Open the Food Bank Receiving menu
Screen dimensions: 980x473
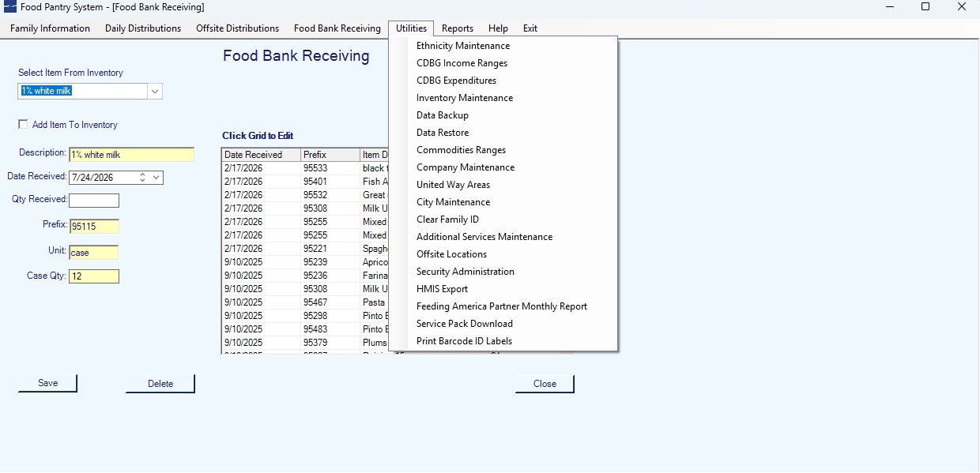pyautogui.click(x=337, y=28)
